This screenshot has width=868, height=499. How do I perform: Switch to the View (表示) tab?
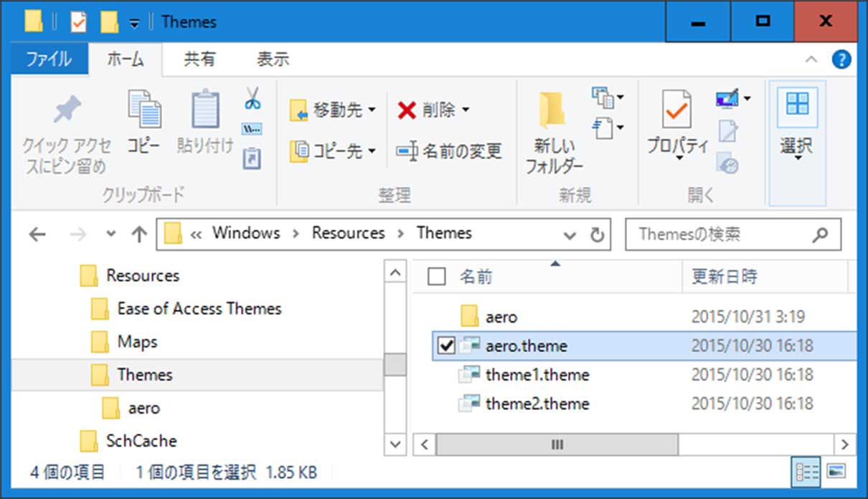[x=273, y=60]
